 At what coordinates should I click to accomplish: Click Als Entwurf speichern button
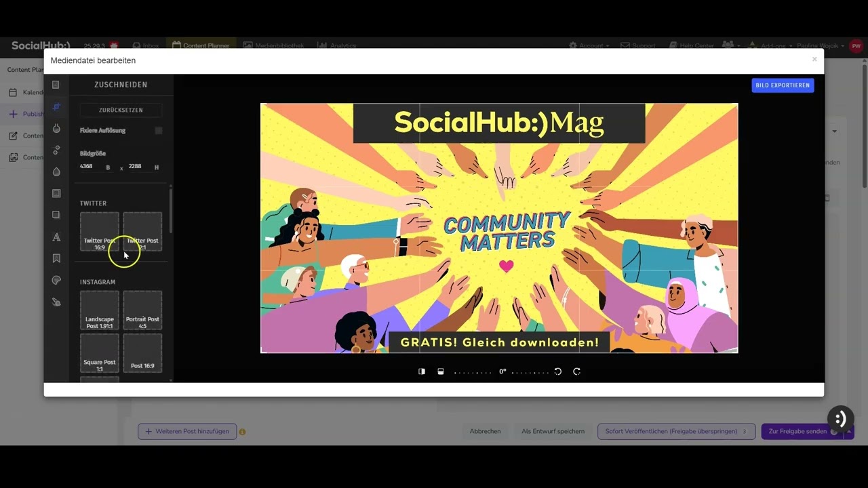pyautogui.click(x=553, y=431)
